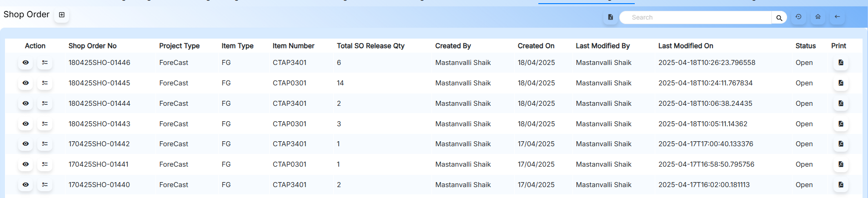Print shop order 170425SHO-01442
This screenshot has width=868, height=198.
click(841, 144)
